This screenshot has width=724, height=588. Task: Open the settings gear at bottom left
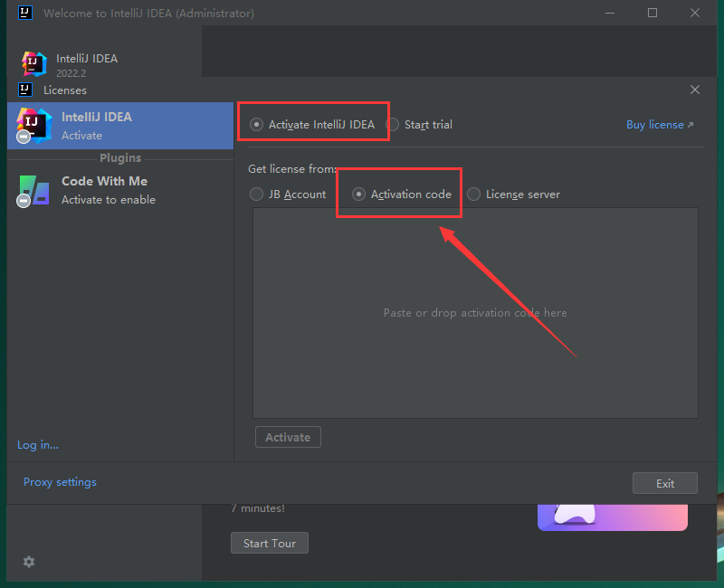28,562
